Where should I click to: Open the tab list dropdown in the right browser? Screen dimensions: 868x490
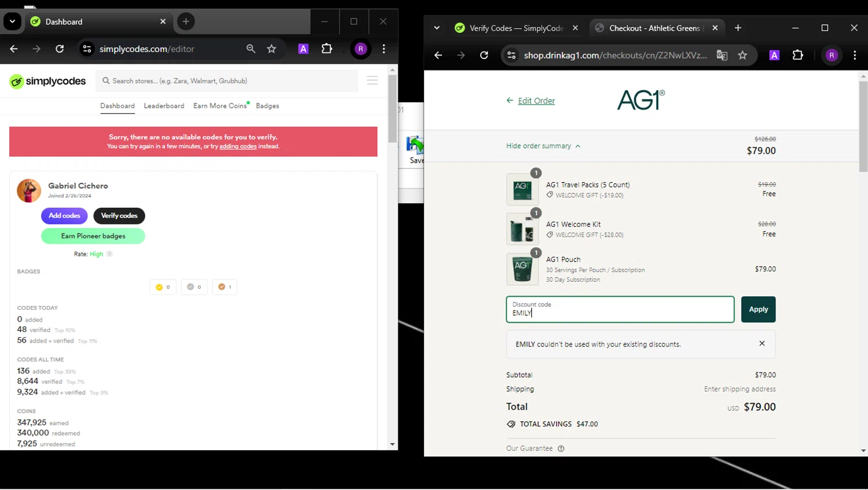click(437, 28)
